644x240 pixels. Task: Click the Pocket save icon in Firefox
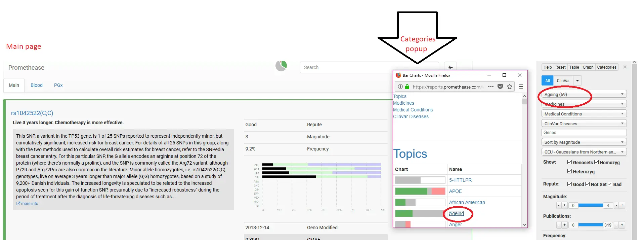(x=500, y=87)
